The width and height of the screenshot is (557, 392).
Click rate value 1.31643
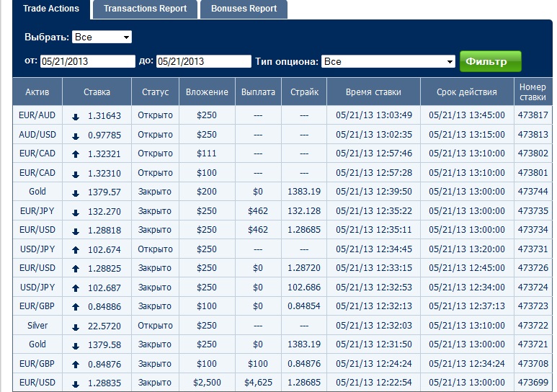(104, 116)
